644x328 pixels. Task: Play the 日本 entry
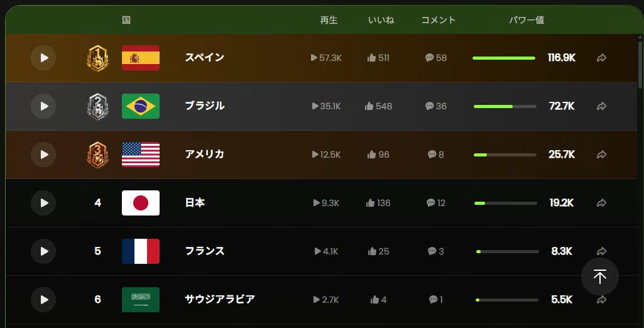[43, 203]
